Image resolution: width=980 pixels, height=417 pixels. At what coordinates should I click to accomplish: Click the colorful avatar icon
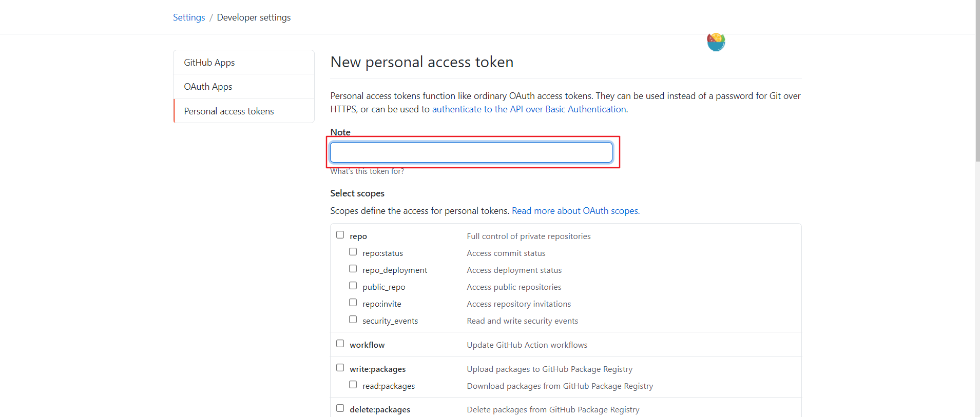tap(716, 42)
